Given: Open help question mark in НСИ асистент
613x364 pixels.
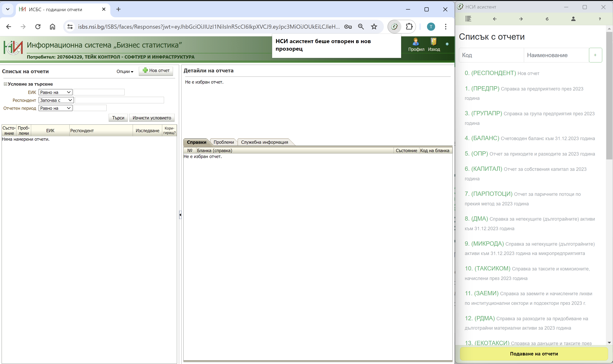Looking at the screenshot, I should click(600, 19).
